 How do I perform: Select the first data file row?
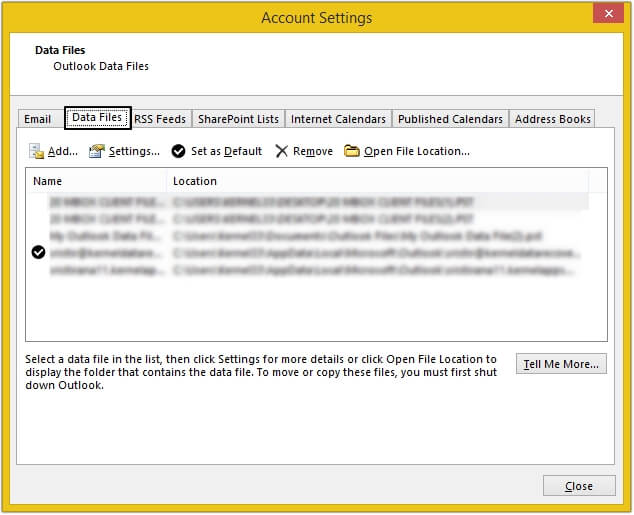tap(308, 201)
